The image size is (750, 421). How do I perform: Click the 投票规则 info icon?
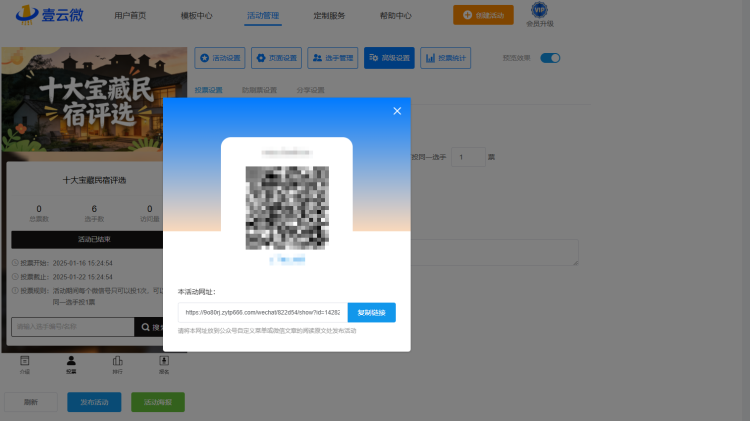[15, 290]
